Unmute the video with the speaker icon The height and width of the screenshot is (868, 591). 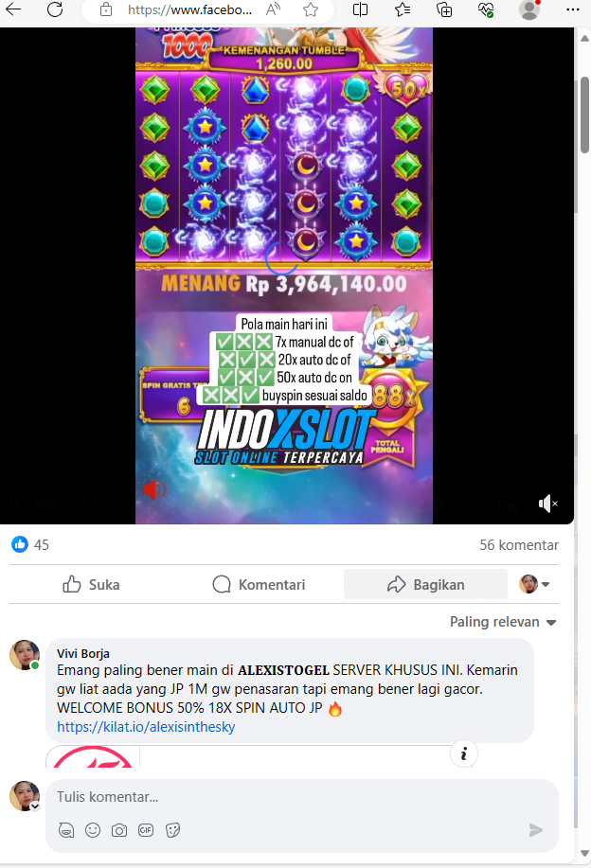pyautogui.click(x=547, y=504)
